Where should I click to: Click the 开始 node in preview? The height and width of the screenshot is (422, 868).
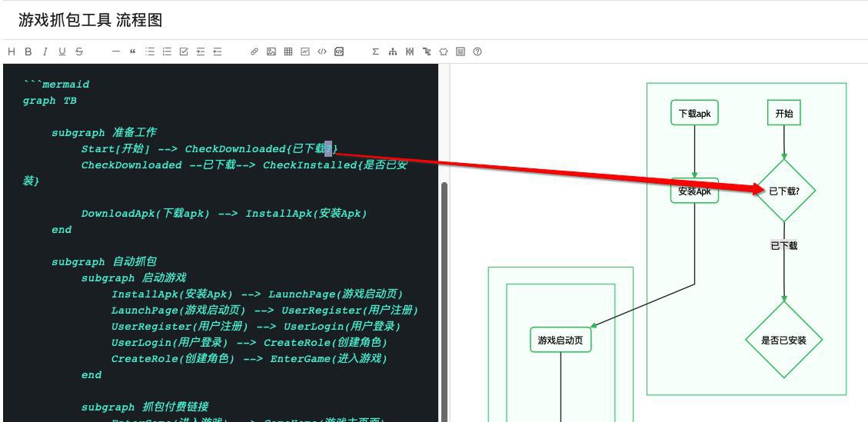[x=784, y=113]
